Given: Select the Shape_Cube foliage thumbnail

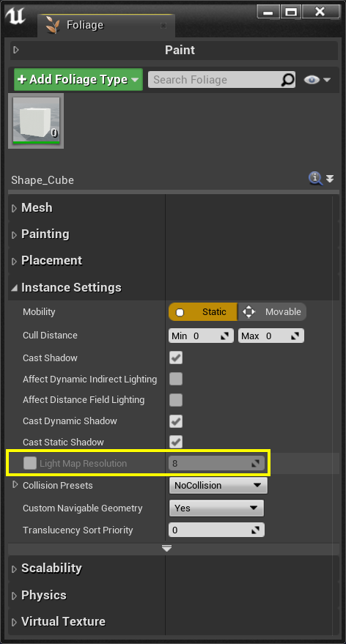Looking at the screenshot, I should [x=36, y=121].
